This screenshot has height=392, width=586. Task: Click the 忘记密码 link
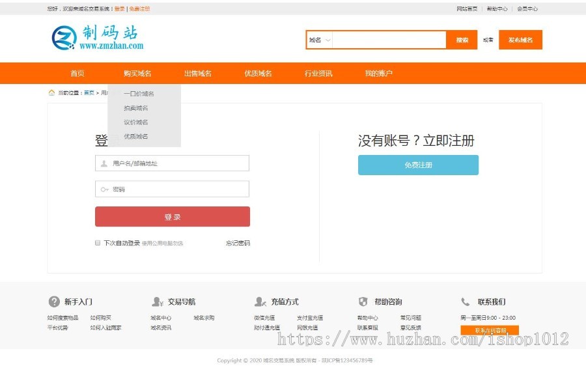coord(238,243)
